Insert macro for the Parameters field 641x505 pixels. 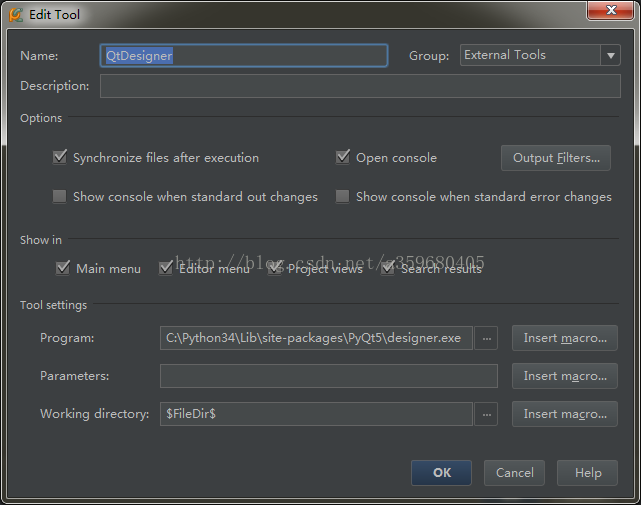click(565, 376)
